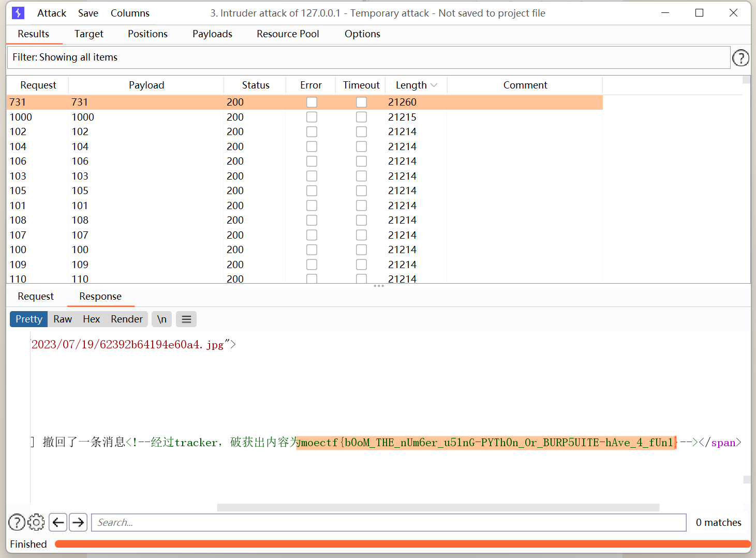Open the Save menu
Image resolution: width=756 pixels, height=558 pixels.
coord(88,13)
